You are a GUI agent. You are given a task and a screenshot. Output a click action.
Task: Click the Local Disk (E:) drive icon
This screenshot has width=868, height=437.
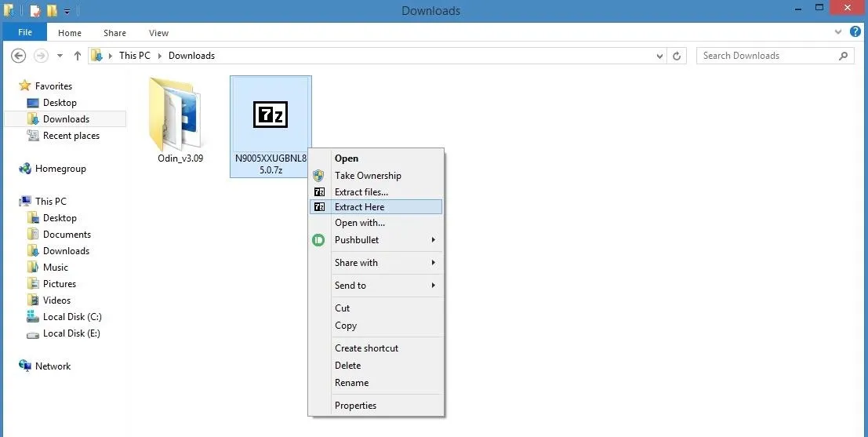point(33,333)
